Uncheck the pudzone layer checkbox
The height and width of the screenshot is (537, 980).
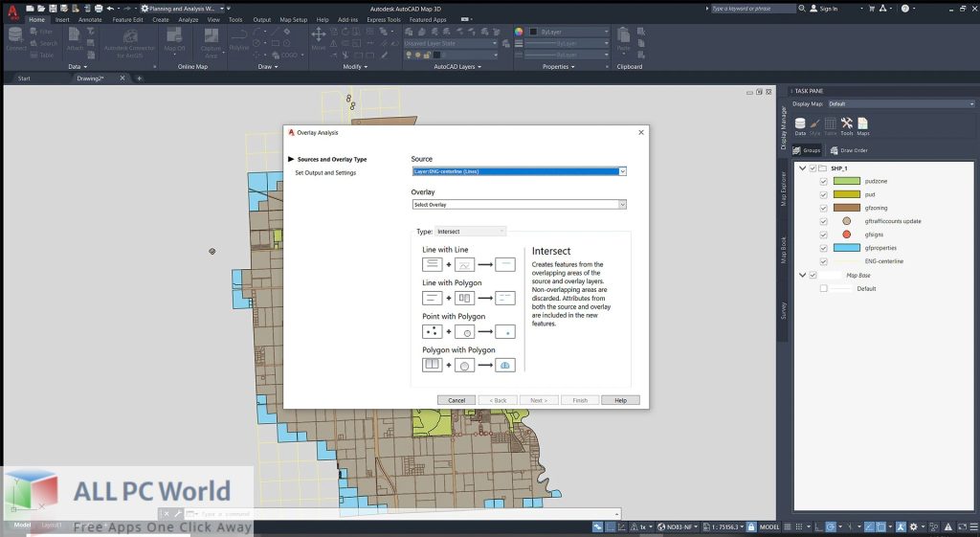(823, 181)
